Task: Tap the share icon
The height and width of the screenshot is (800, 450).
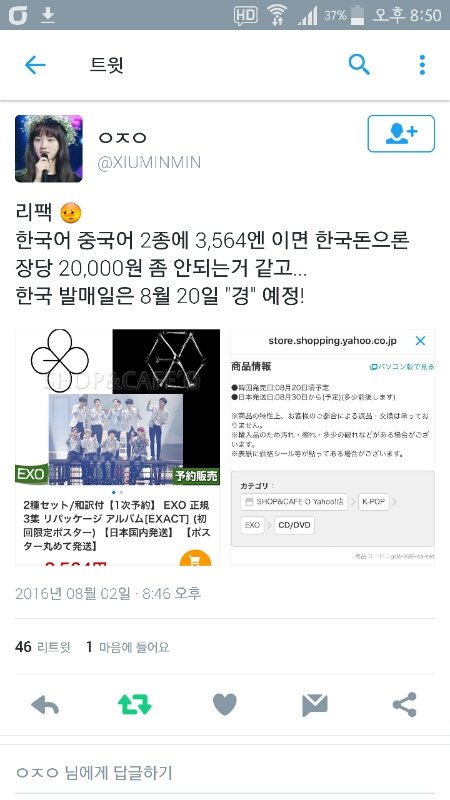Action: point(405,705)
